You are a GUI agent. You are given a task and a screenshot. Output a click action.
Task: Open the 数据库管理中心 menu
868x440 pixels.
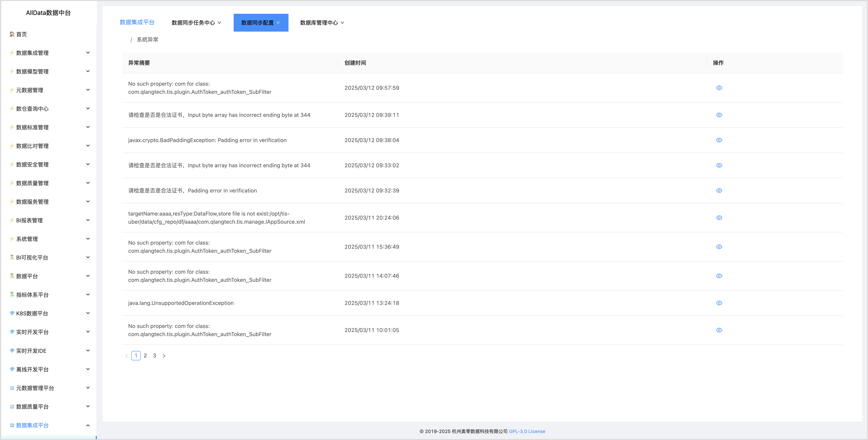pos(322,23)
